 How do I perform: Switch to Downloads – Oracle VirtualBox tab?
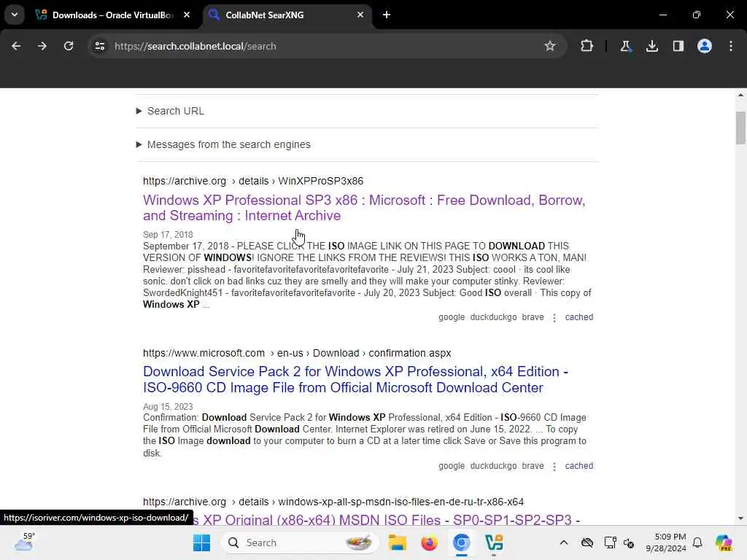click(x=112, y=15)
